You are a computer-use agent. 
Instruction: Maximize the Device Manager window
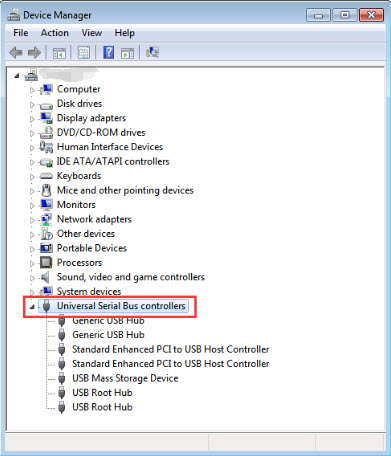tap(345, 15)
